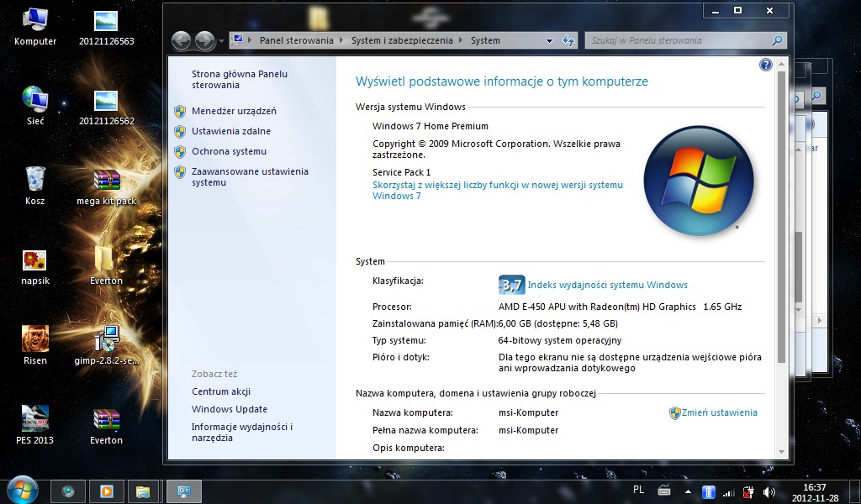Open Menedżer urządzeń
The height and width of the screenshot is (504, 861).
pos(234,111)
